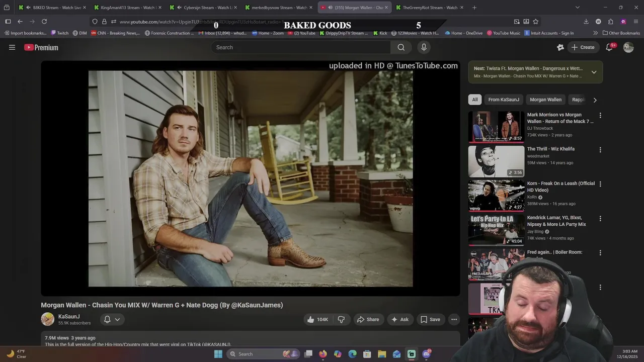
Task: Open the browser sidebar panel icon
Action: coord(8,22)
